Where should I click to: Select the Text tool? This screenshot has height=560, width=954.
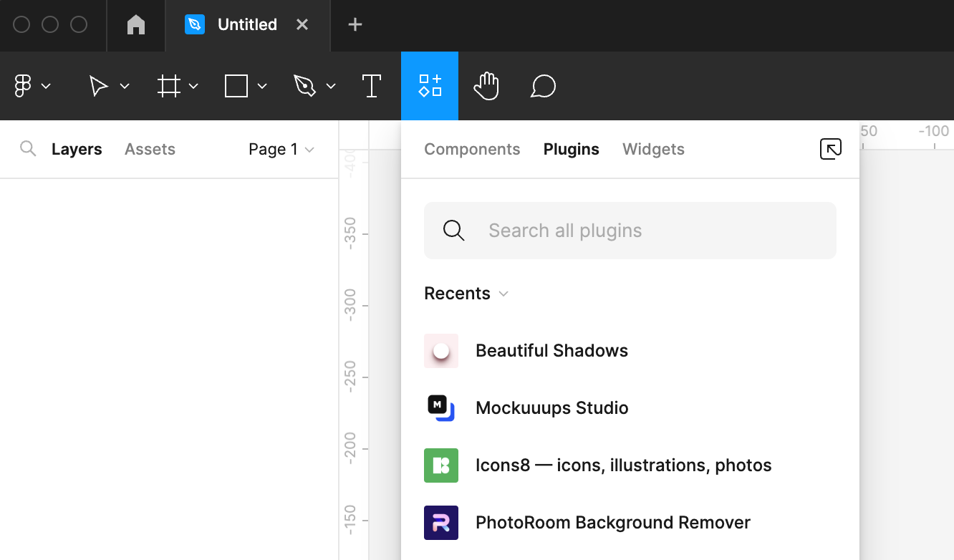[372, 86]
